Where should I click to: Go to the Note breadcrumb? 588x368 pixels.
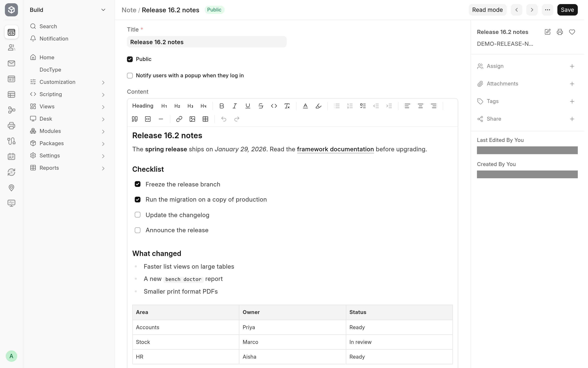coord(129,10)
